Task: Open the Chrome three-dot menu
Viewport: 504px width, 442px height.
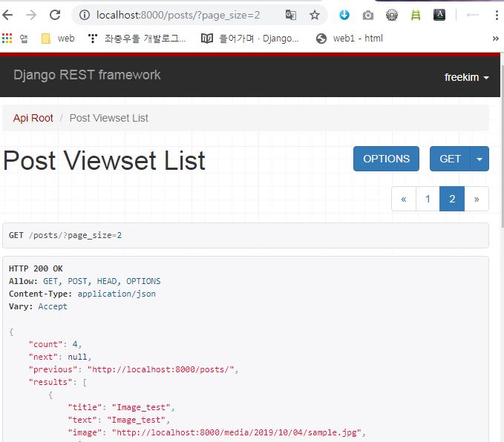Action: point(497,15)
